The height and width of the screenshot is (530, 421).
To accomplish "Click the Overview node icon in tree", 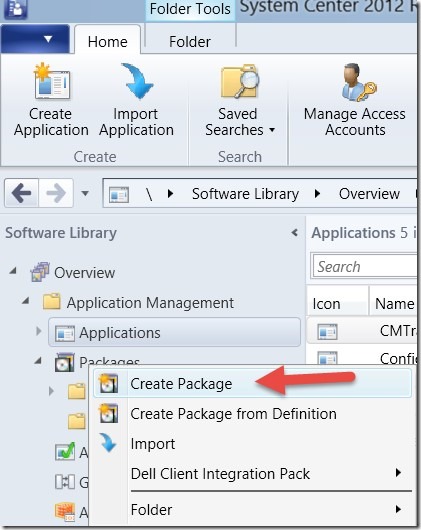I will (40, 272).
